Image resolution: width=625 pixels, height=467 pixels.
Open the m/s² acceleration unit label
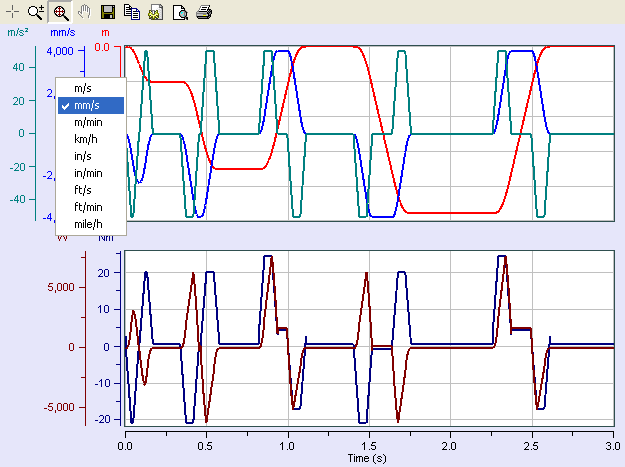[x=17, y=33]
